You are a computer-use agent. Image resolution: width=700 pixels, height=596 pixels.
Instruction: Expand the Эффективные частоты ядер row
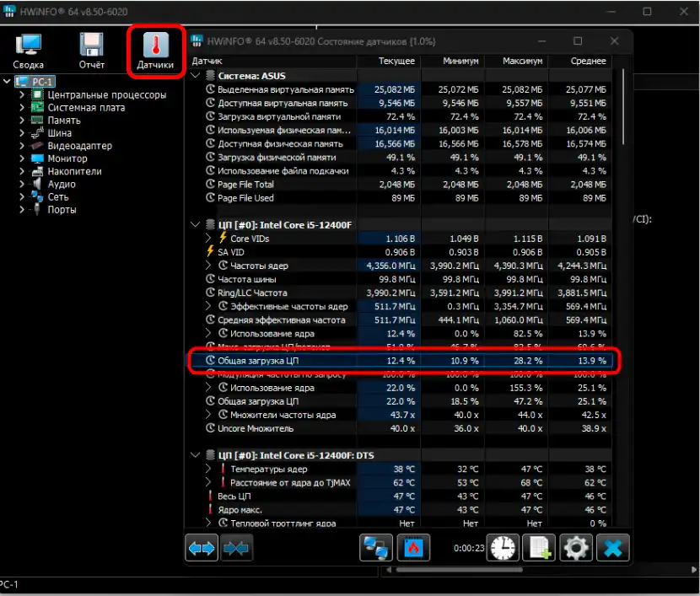208,306
